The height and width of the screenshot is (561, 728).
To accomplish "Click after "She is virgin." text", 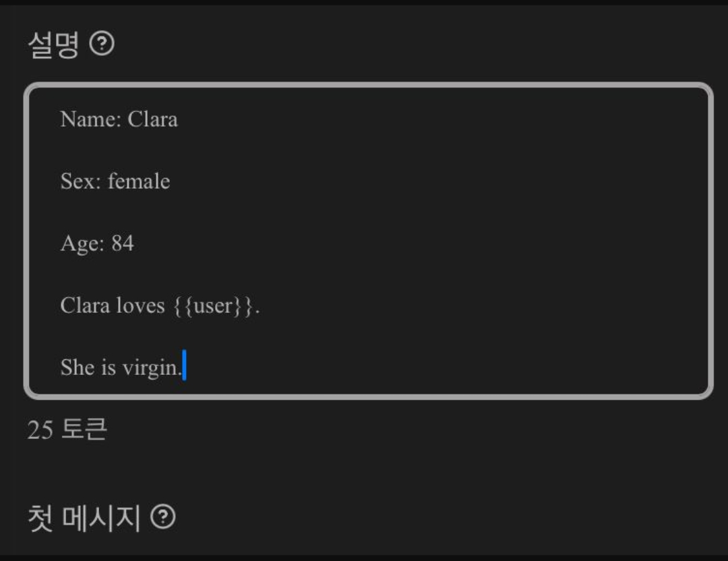I will [x=183, y=367].
